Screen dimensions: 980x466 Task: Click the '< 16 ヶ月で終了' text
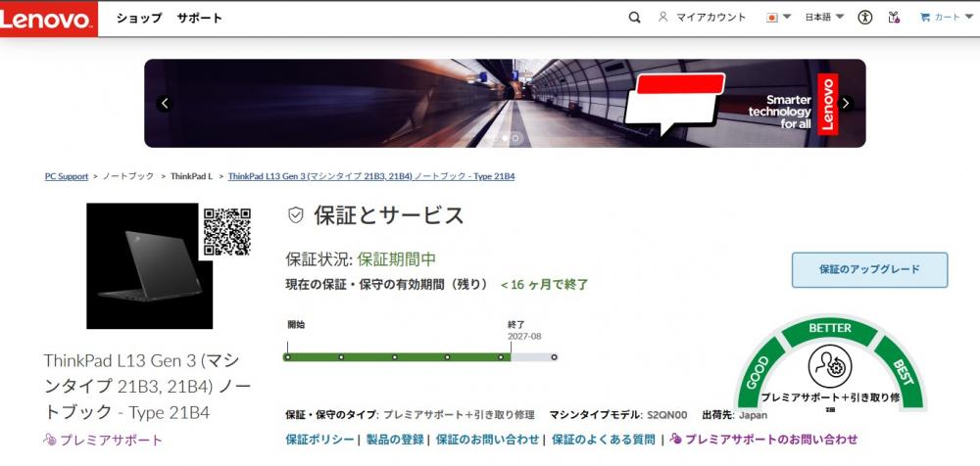click(544, 285)
